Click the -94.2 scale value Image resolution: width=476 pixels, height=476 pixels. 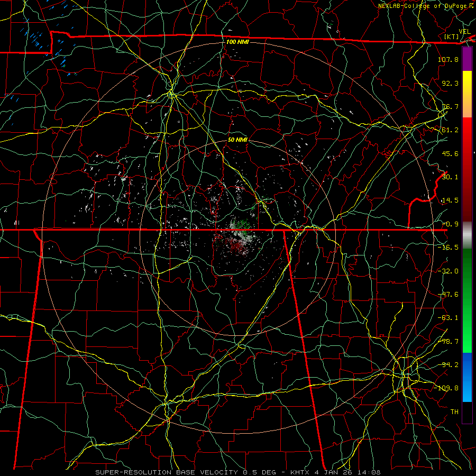(448, 365)
